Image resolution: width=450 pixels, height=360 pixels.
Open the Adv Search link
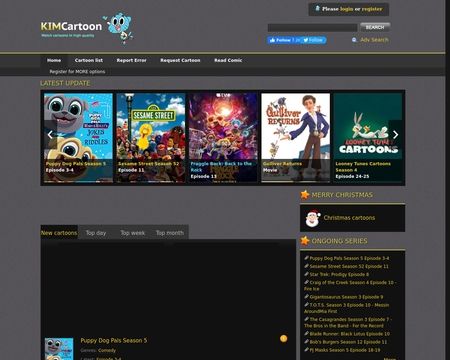[x=374, y=40]
